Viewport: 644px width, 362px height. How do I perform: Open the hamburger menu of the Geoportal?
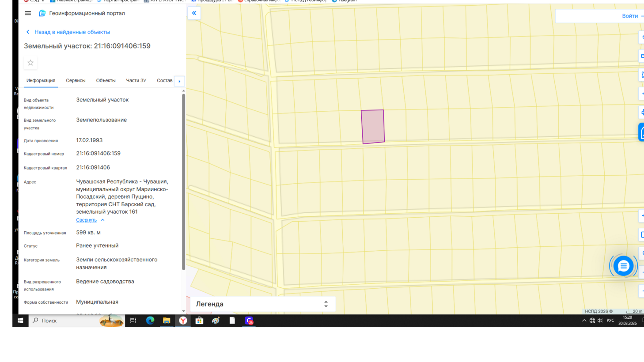(x=28, y=13)
